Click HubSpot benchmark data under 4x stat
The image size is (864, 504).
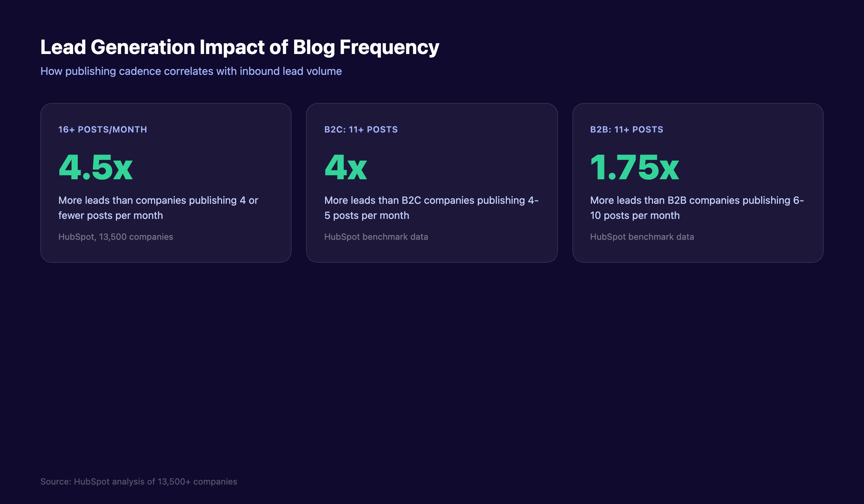(376, 237)
